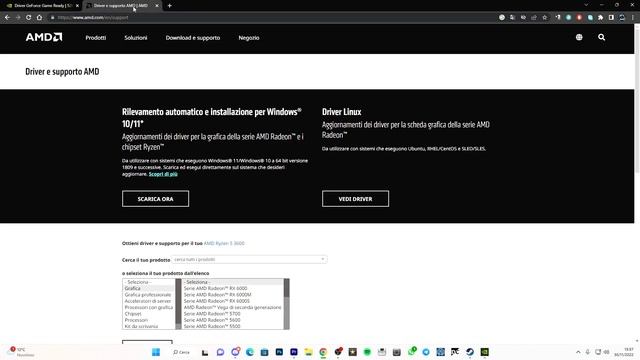Open Microsoft Edge in taskbar
Screen dimensions: 640x360
(250, 352)
